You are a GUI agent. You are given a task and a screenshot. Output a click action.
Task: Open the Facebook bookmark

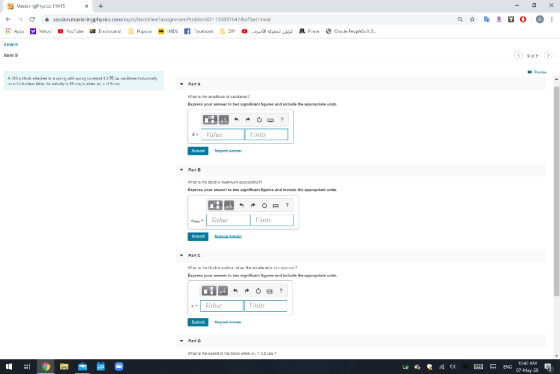199,31
